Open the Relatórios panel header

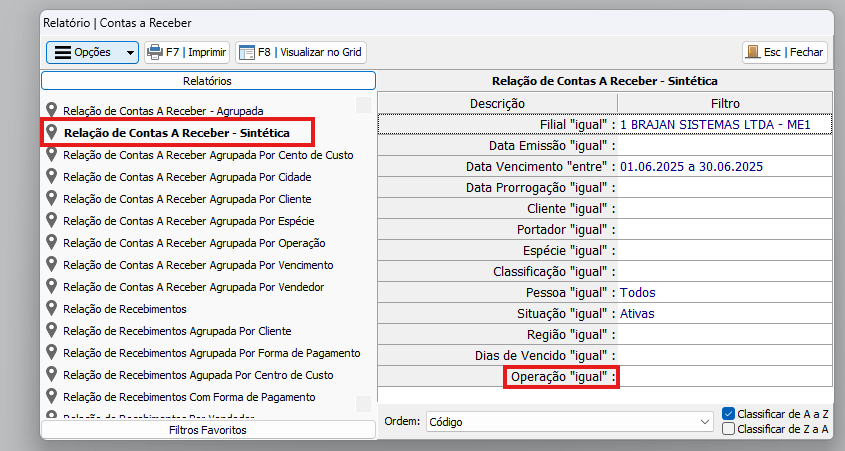pyautogui.click(x=208, y=81)
